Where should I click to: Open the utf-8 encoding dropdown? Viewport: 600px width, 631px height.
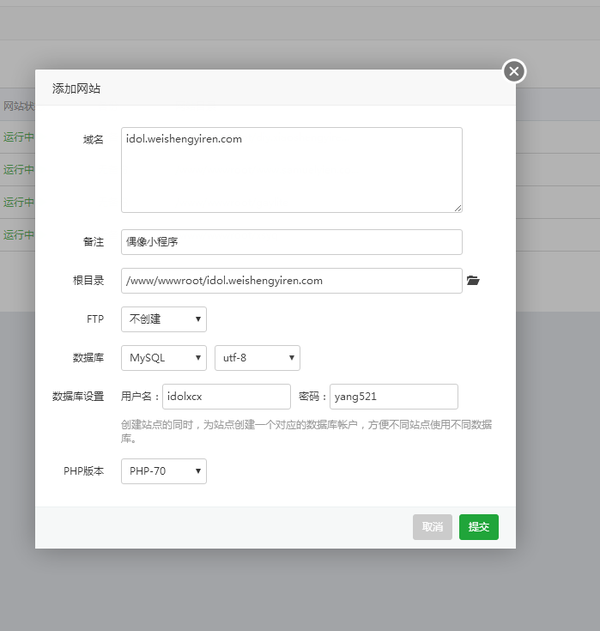pos(257,358)
